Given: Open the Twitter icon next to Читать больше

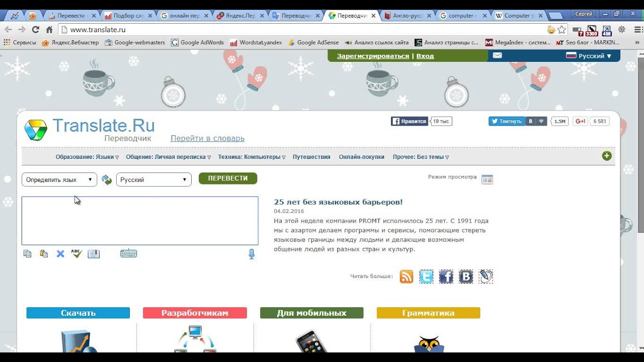Looking at the screenshot, I should [426, 277].
